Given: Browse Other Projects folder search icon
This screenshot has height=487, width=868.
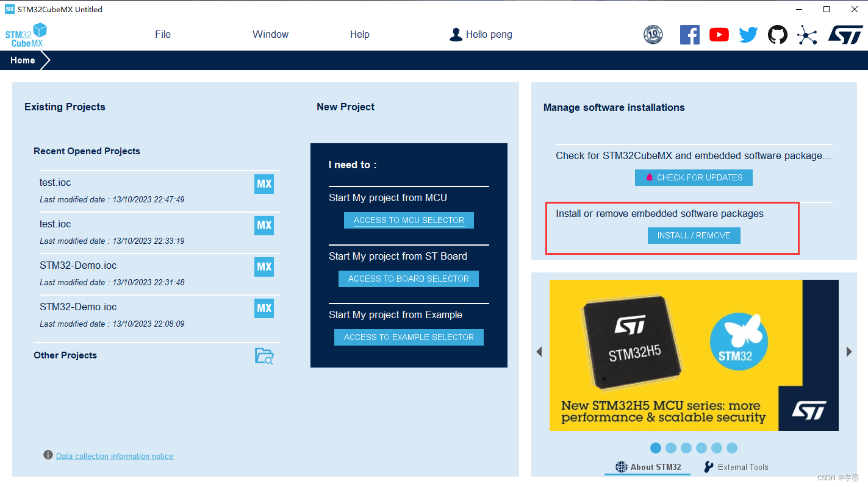Looking at the screenshot, I should 264,356.
